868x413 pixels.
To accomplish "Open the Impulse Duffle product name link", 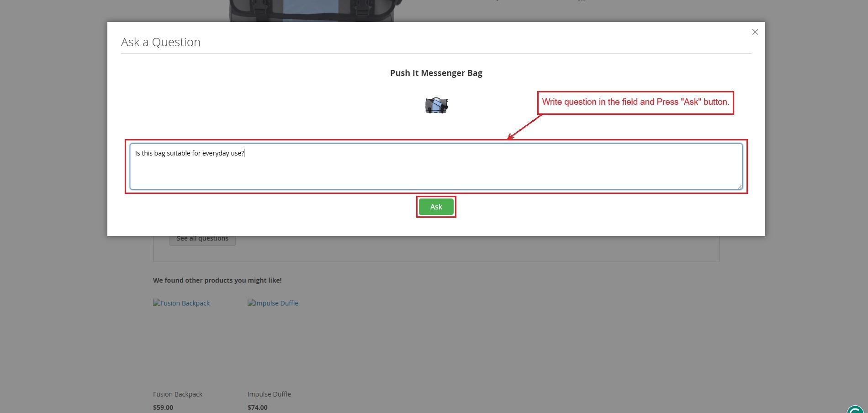I will tap(269, 394).
